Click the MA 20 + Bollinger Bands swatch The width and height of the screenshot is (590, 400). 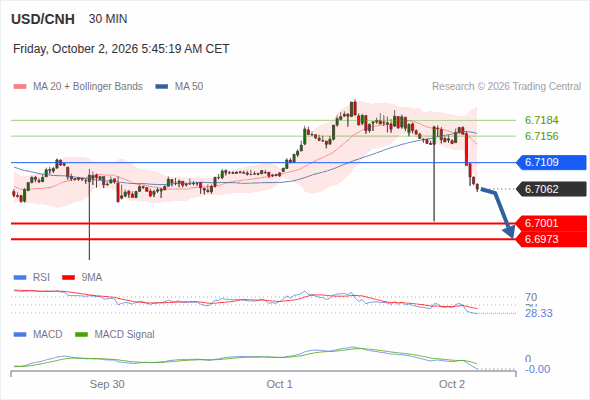coord(20,87)
